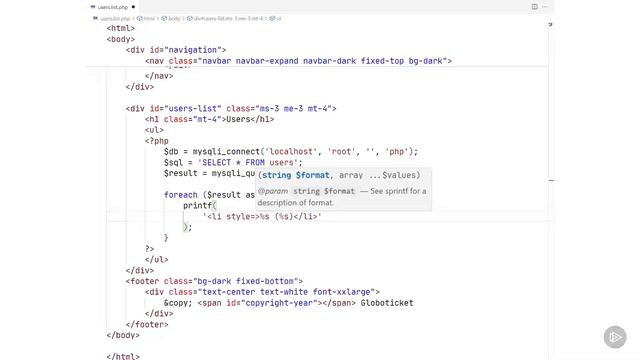Place cursor on the mysqli_connect line
The height and width of the screenshot is (360, 640).
point(291,151)
